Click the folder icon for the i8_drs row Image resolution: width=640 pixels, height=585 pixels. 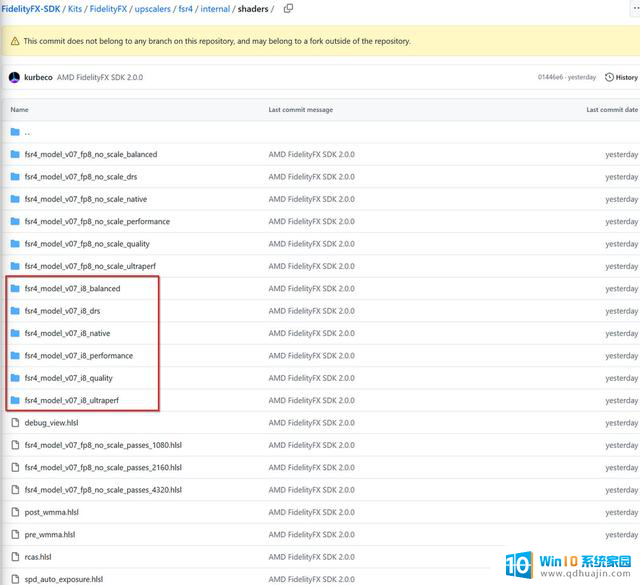[x=15, y=311]
